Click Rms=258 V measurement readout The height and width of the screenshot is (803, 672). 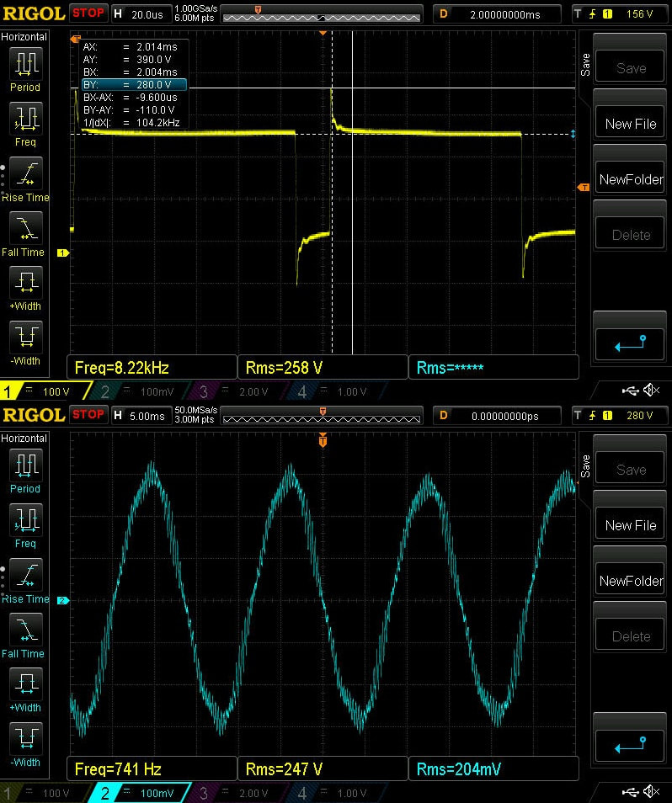tap(323, 367)
